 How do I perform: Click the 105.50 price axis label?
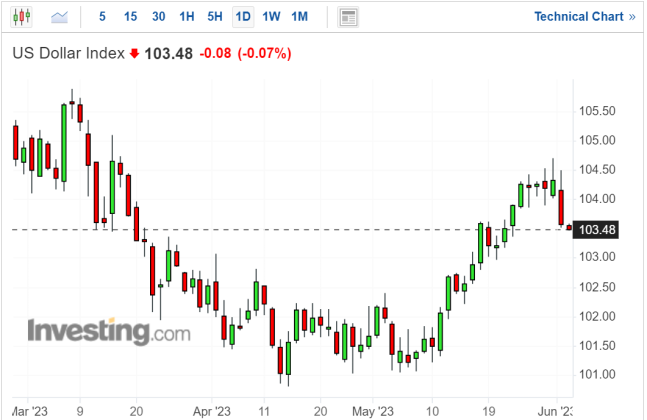click(597, 111)
